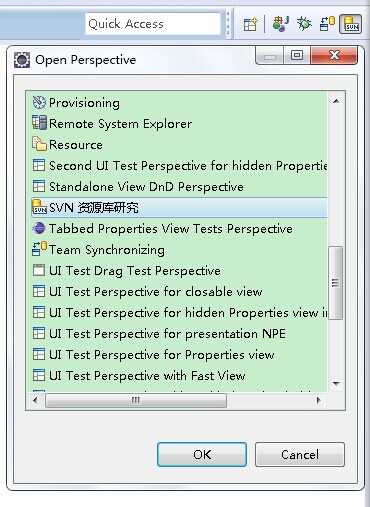Viewport: 370px width, 507px height.
Task: Switch to the Java EE perspective icon
Action: [280, 24]
